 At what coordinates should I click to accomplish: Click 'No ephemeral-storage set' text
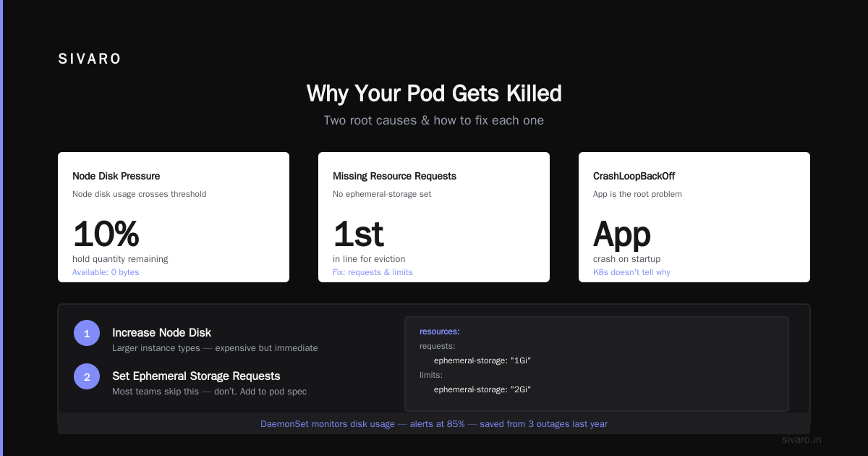coord(382,194)
